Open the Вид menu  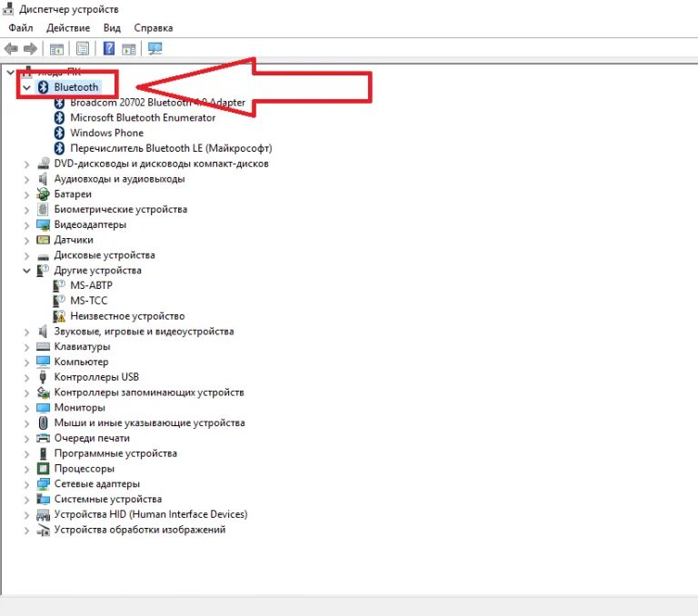click(x=112, y=28)
